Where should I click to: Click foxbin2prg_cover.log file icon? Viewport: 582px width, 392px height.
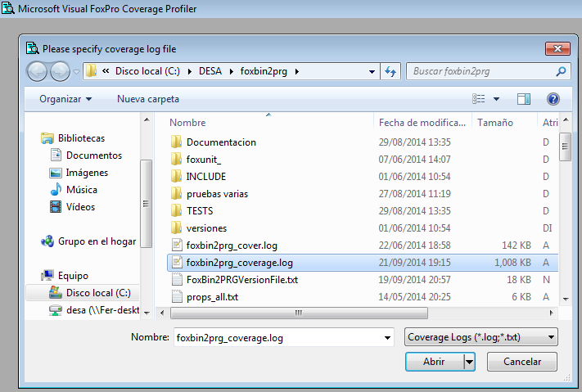coord(177,245)
